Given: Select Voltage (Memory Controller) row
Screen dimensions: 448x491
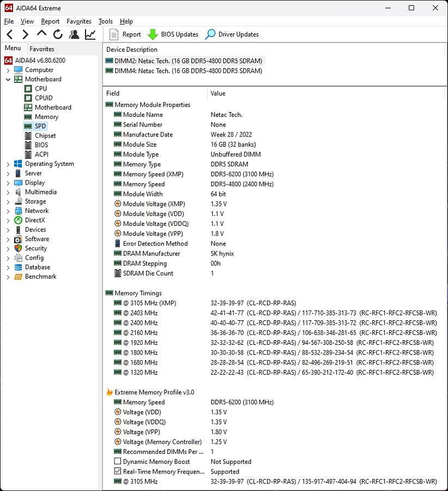Looking at the screenshot, I should [274, 441].
